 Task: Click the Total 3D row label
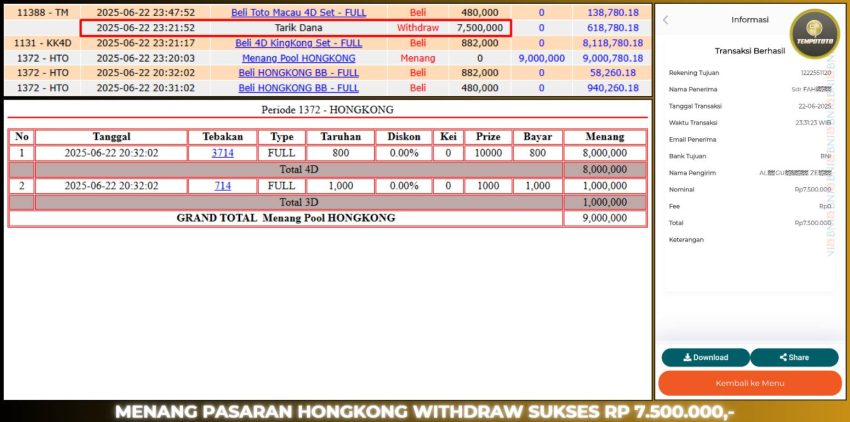click(299, 202)
